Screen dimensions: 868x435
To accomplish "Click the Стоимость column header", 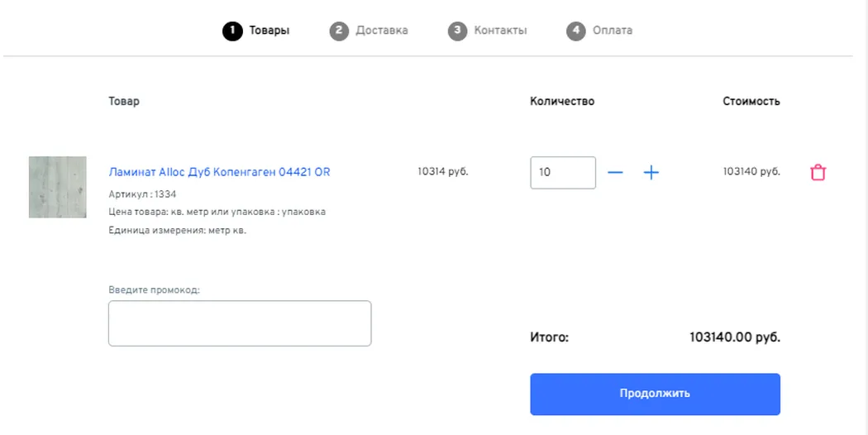I will (751, 102).
